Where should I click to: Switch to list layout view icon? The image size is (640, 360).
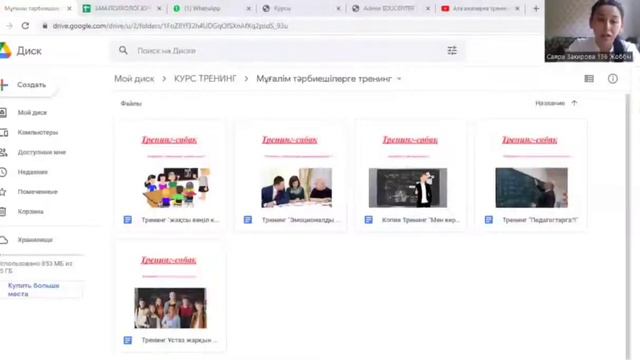click(x=589, y=79)
